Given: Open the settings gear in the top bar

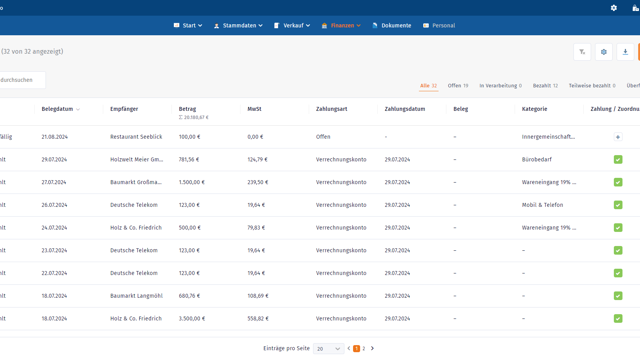Looking at the screenshot, I should tap(613, 8).
